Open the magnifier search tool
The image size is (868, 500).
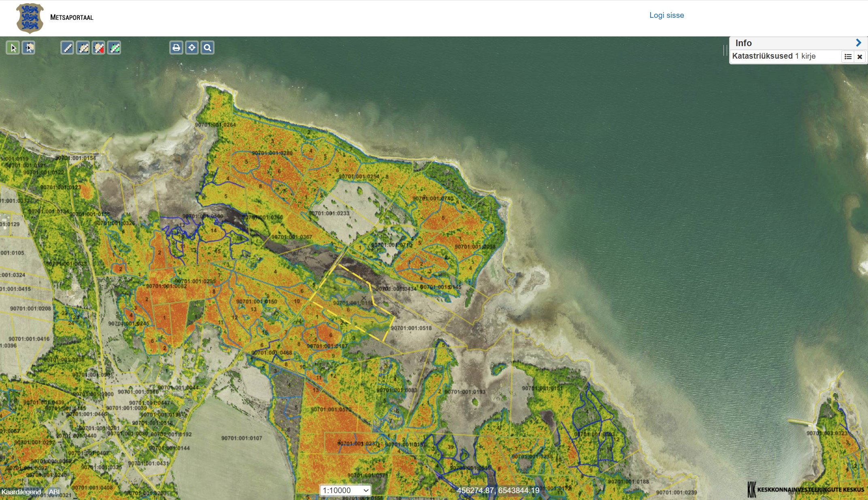[x=208, y=48]
